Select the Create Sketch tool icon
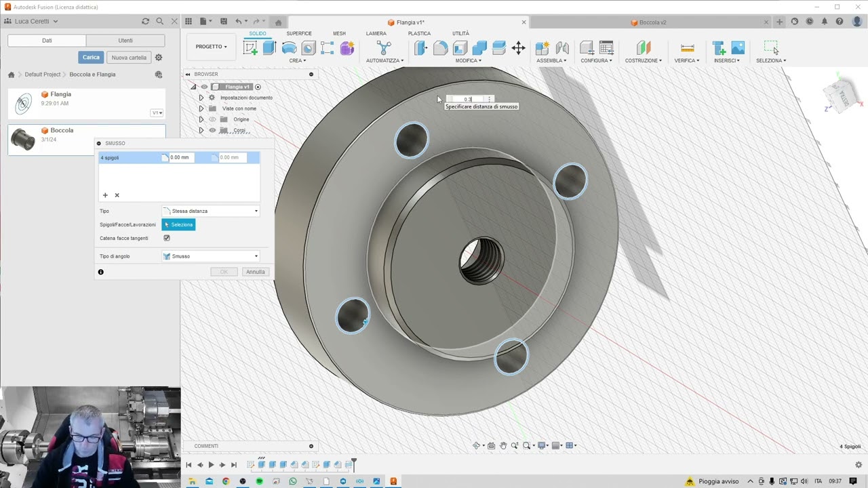The width and height of the screenshot is (868, 488). point(250,47)
